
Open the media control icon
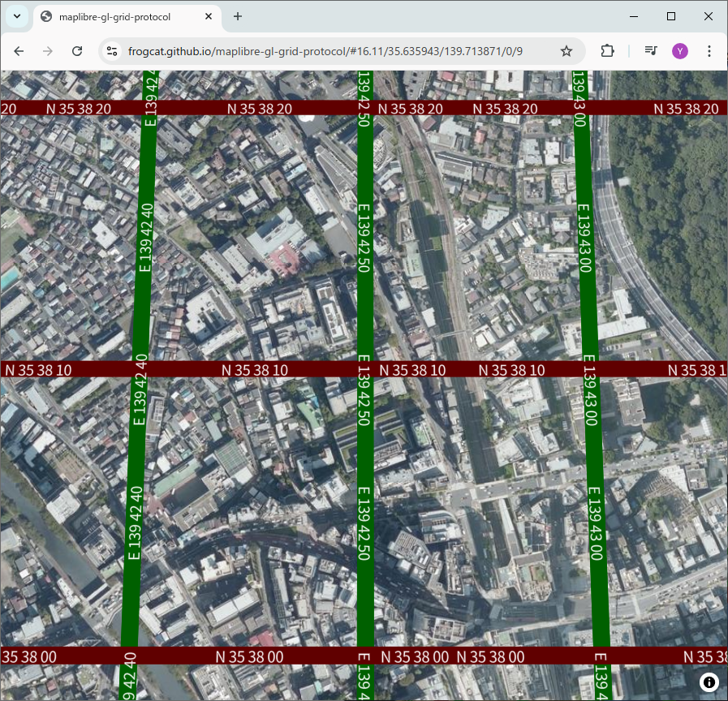pos(651,51)
